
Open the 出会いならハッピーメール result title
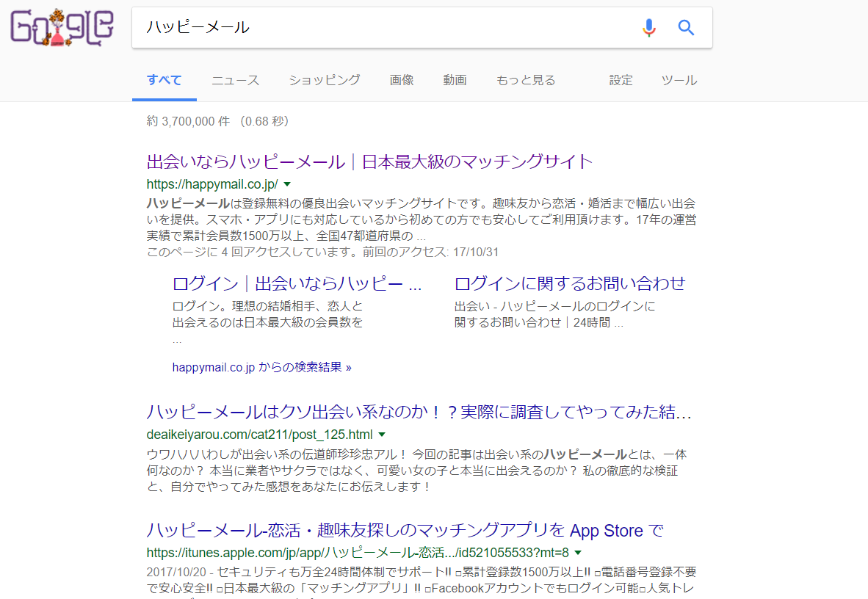point(369,161)
